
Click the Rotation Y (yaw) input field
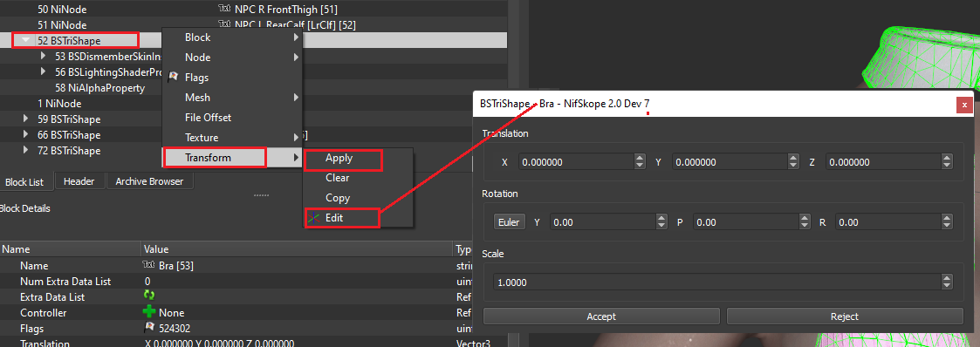[602, 221]
